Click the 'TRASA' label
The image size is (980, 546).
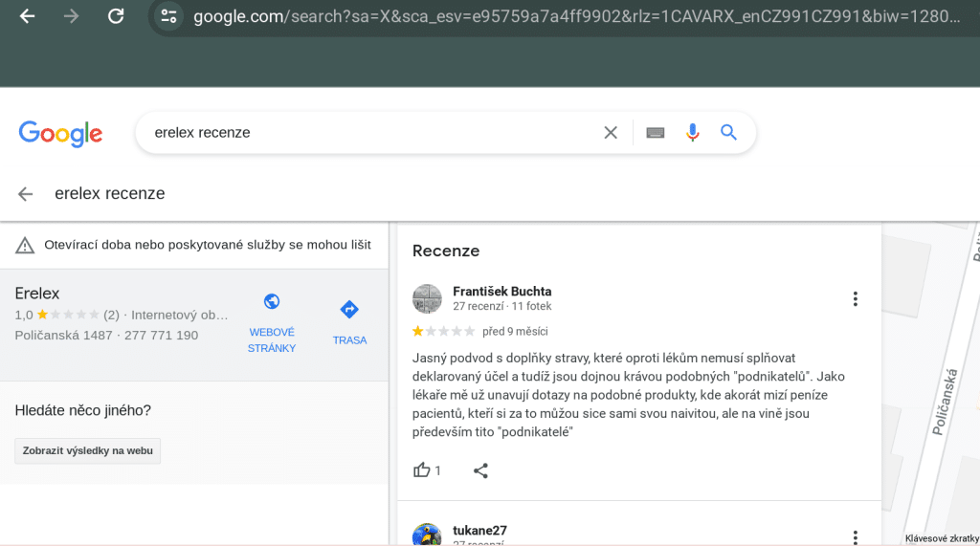(349, 340)
